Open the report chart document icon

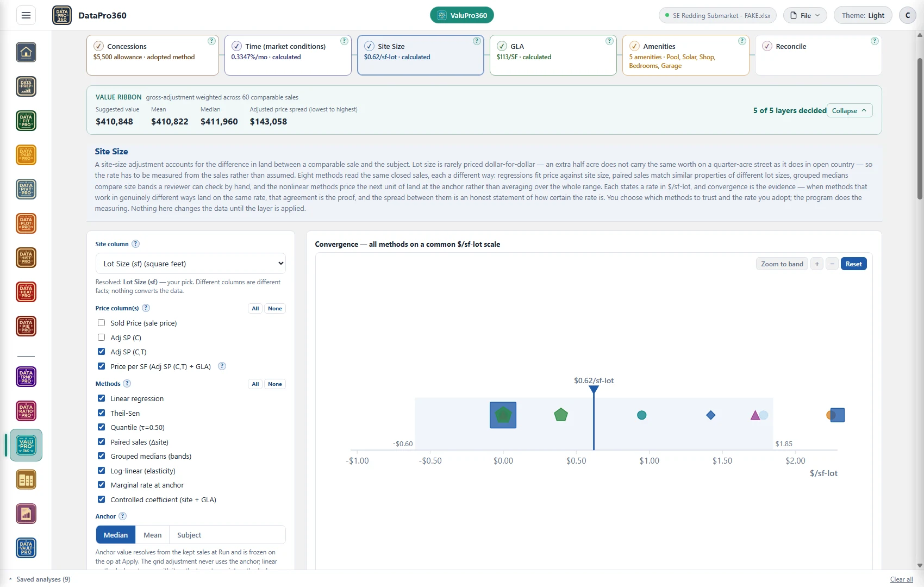26,514
